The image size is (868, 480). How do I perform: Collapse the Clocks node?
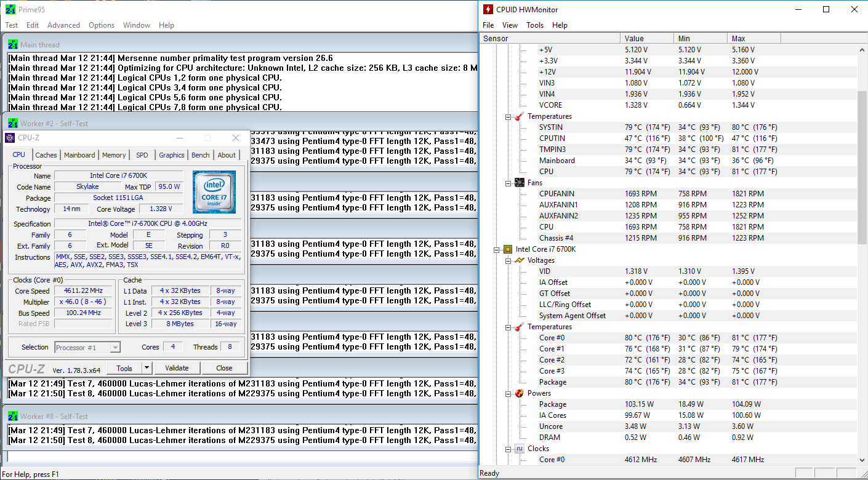coord(508,449)
